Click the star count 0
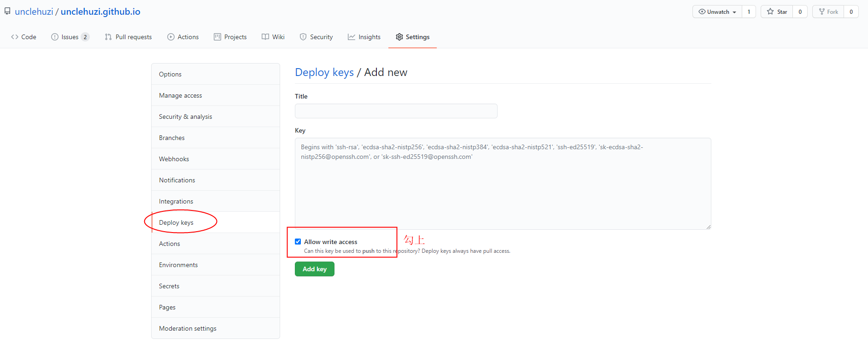Image resolution: width=868 pixels, height=344 pixels. coord(800,12)
